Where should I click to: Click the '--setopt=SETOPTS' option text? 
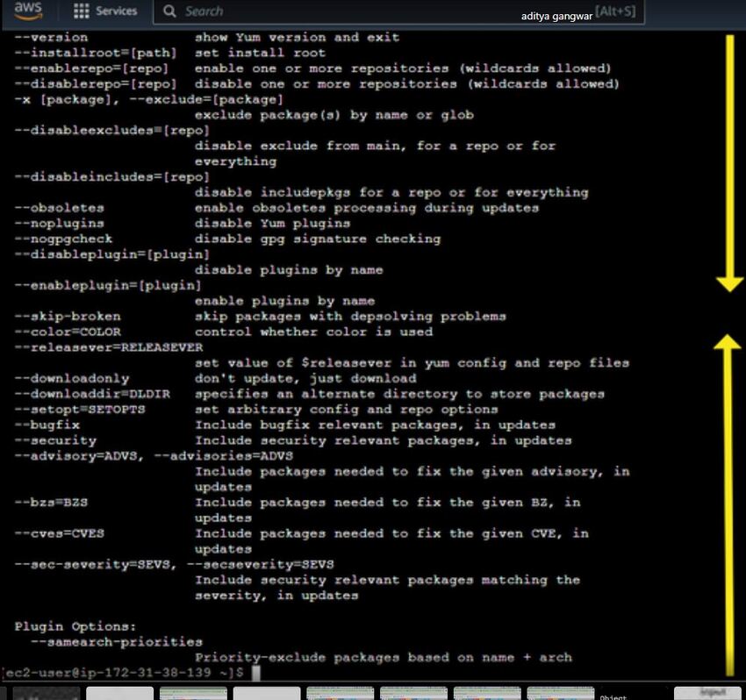point(80,410)
